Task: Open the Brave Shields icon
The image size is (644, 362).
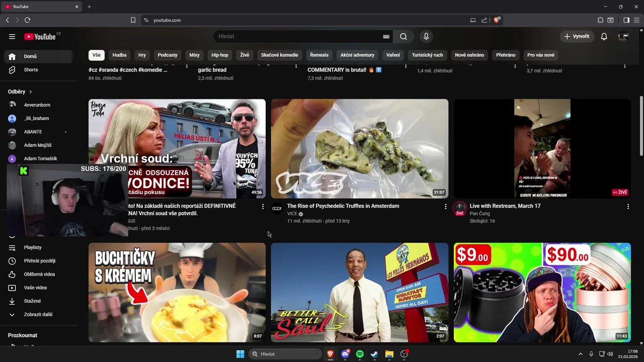Action: coord(497,20)
